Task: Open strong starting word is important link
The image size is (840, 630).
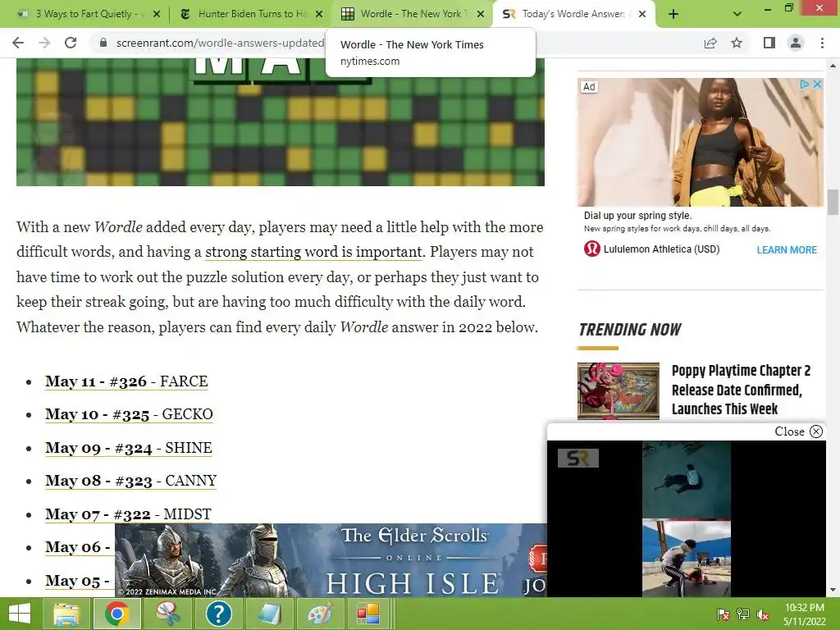Action: pyautogui.click(x=314, y=252)
